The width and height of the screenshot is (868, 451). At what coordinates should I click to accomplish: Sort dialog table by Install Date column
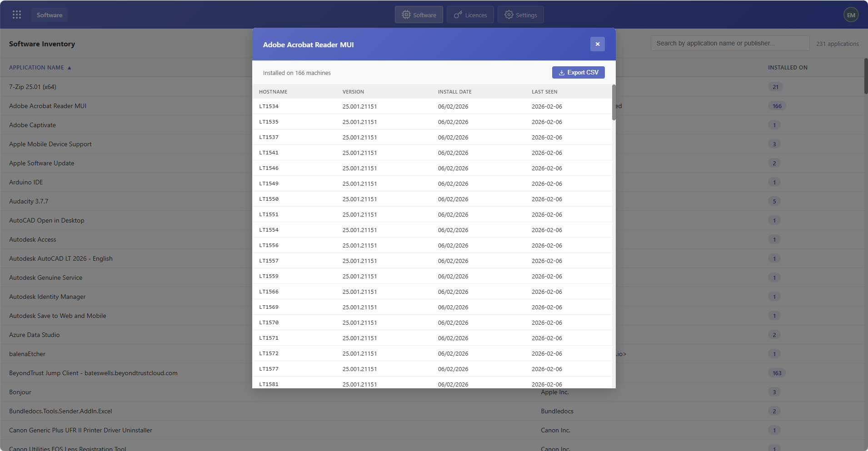coord(454,92)
